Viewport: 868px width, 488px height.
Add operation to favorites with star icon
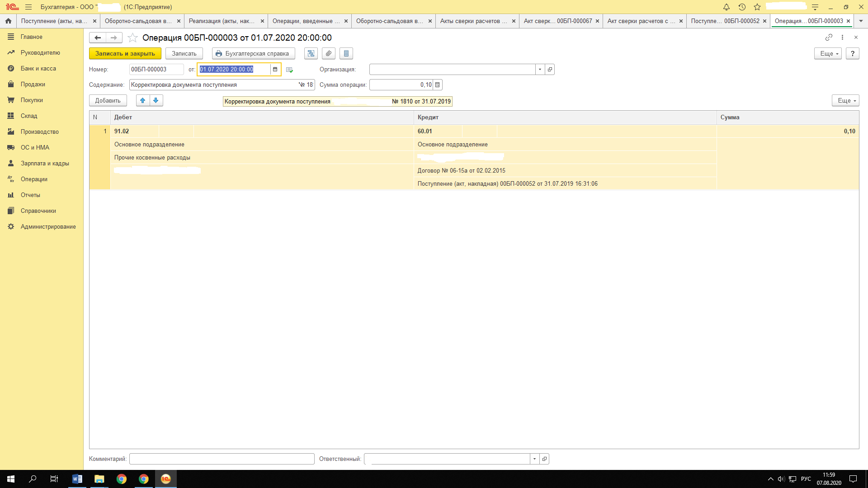click(x=132, y=38)
